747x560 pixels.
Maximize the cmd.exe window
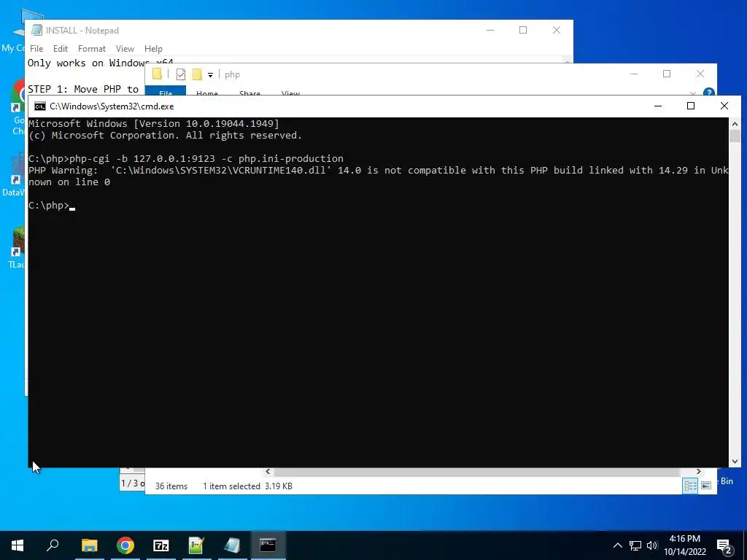pyautogui.click(x=690, y=106)
